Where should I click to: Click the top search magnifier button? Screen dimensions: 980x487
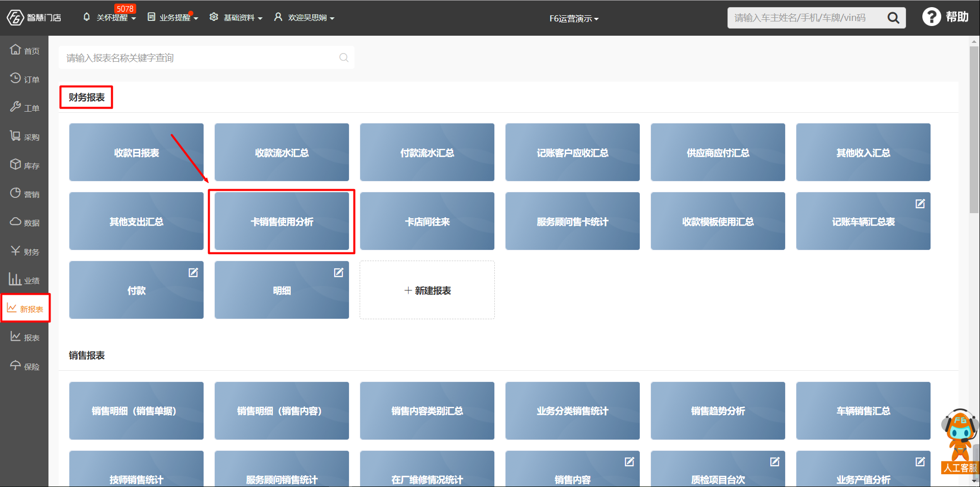click(x=893, y=18)
